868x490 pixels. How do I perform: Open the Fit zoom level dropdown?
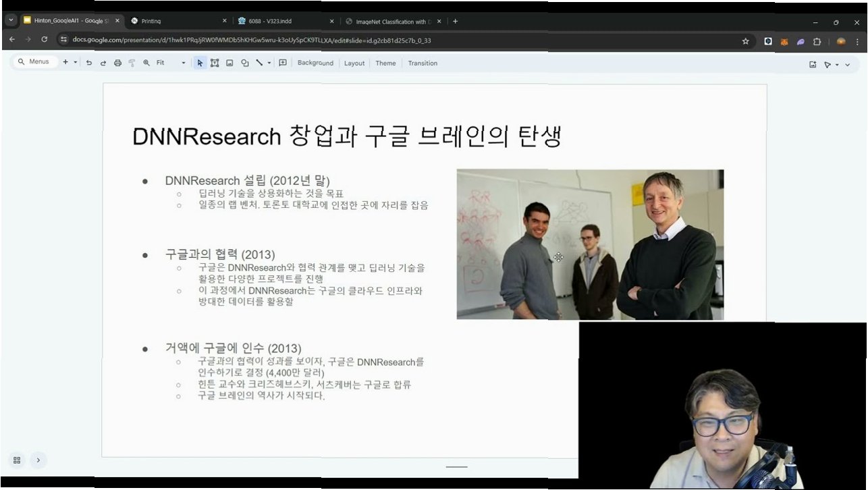click(x=171, y=63)
